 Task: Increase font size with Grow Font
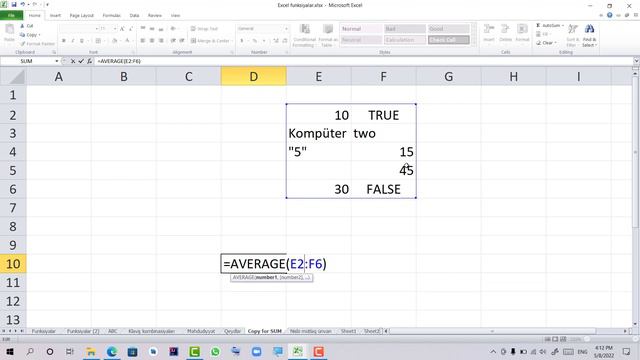point(122,29)
